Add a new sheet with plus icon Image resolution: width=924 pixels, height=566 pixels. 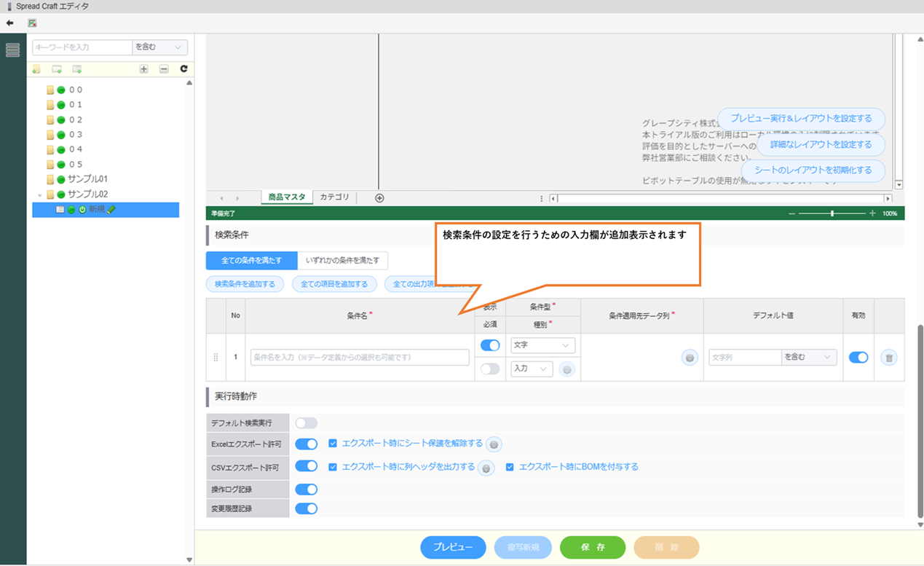pyautogui.click(x=379, y=198)
